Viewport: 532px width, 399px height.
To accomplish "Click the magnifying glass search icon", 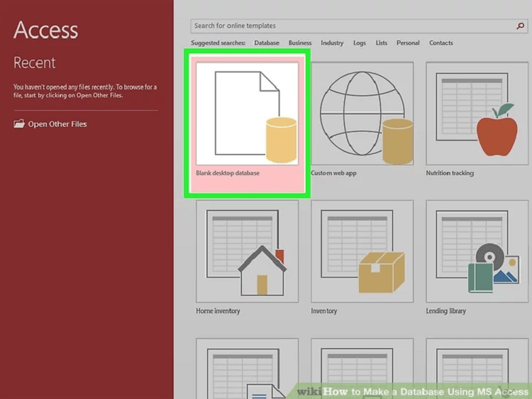I will pos(521,26).
